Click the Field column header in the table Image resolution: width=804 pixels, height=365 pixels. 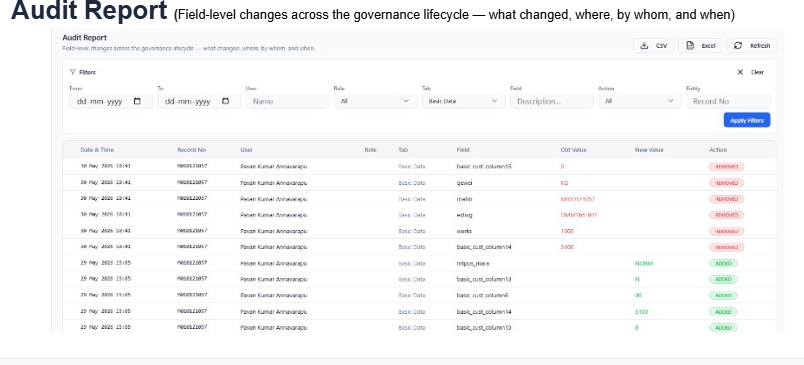point(463,150)
